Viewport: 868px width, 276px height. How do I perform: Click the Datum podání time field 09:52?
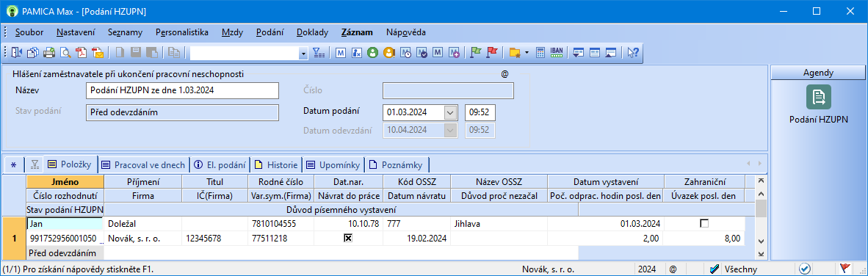(x=480, y=113)
